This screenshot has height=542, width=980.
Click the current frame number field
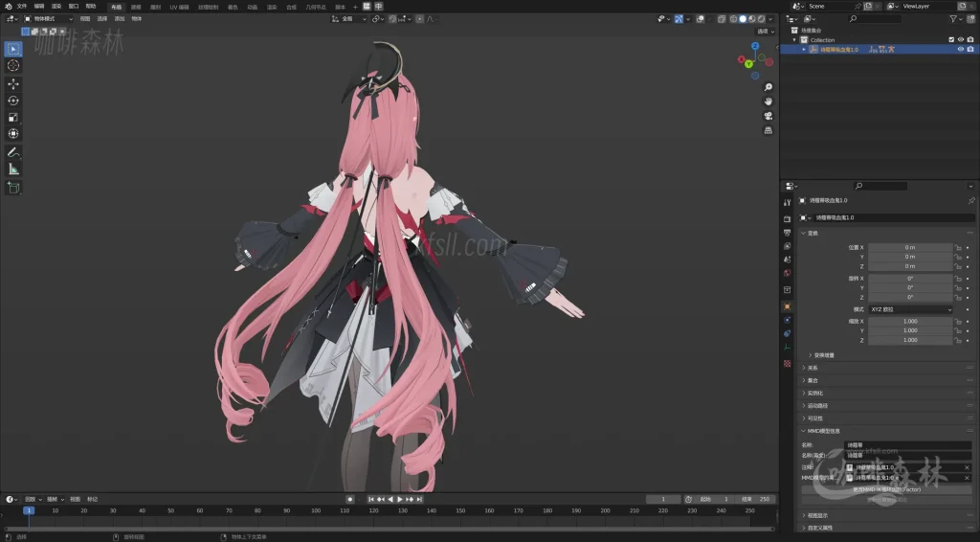[x=663, y=499]
